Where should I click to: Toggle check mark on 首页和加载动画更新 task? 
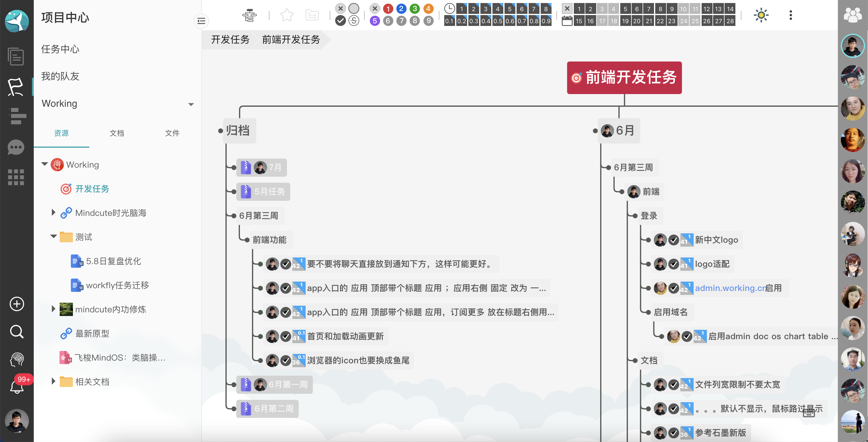pos(285,336)
